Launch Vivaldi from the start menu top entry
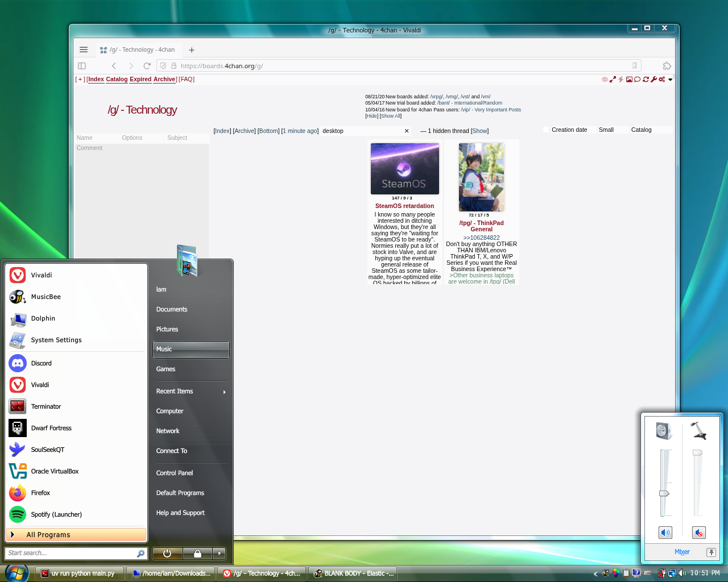 coord(76,275)
